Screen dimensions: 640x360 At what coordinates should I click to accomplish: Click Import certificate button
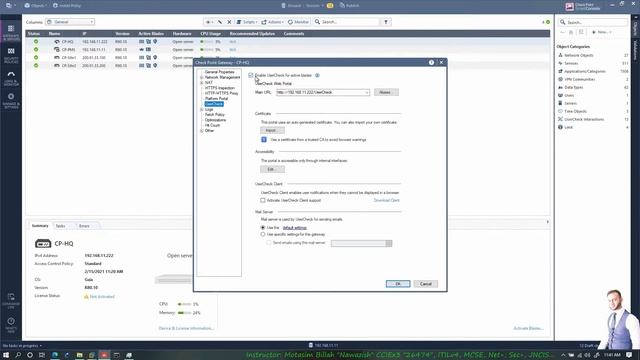272,130
